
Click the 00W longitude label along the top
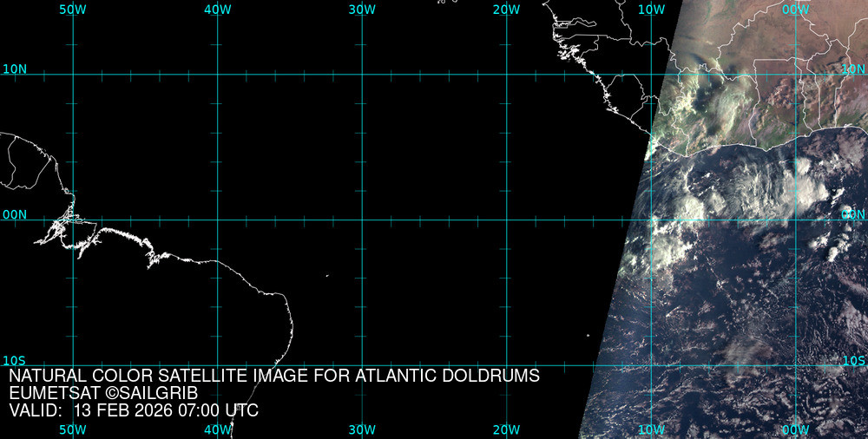click(795, 10)
